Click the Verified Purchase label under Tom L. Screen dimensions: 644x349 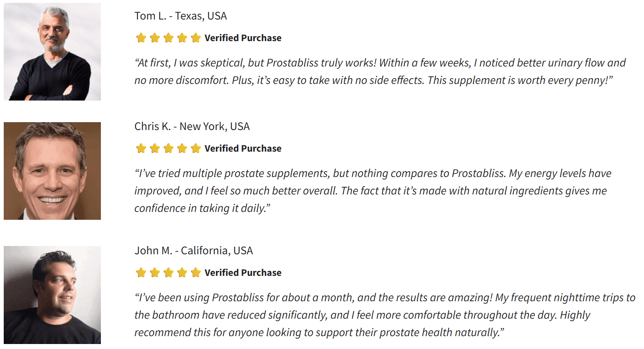point(243,38)
